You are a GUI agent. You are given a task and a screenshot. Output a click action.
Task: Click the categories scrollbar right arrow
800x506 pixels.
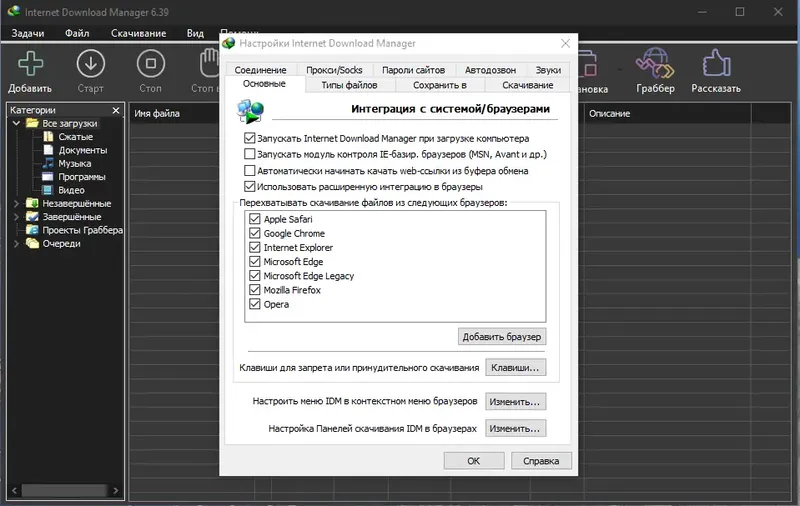coord(116,491)
